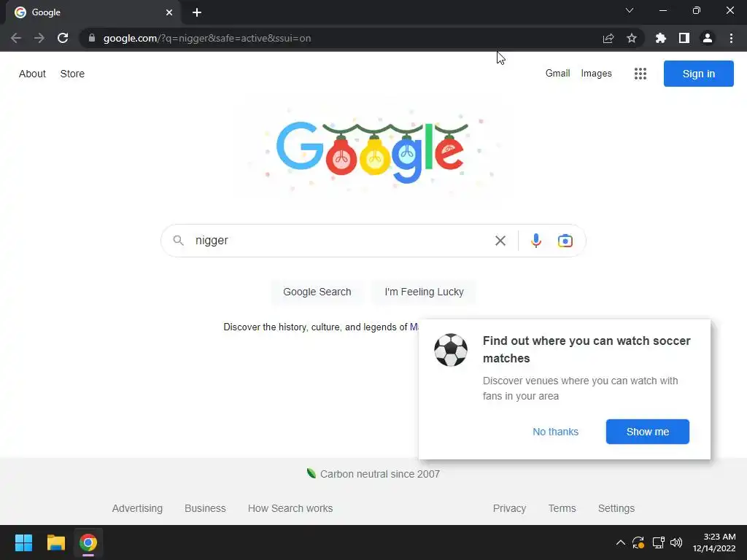Image resolution: width=747 pixels, height=560 pixels.
Task: Clear the search box with X icon
Action: (500, 241)
